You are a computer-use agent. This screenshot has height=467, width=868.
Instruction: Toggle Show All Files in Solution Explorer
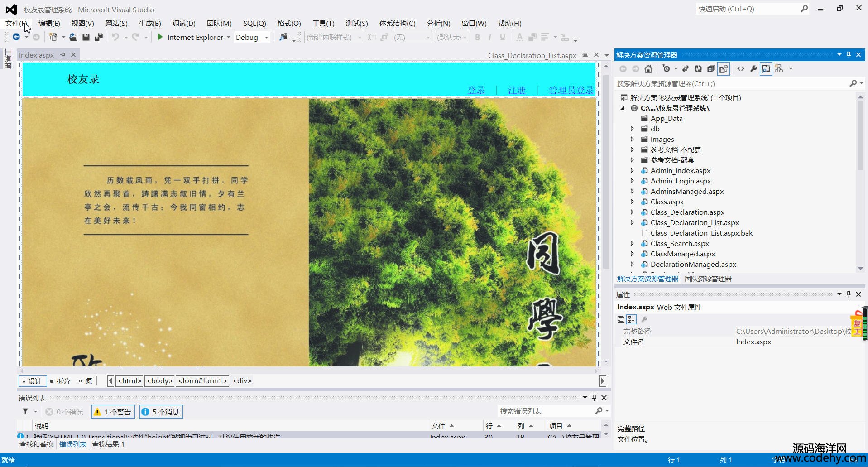[x=724, y=69]
